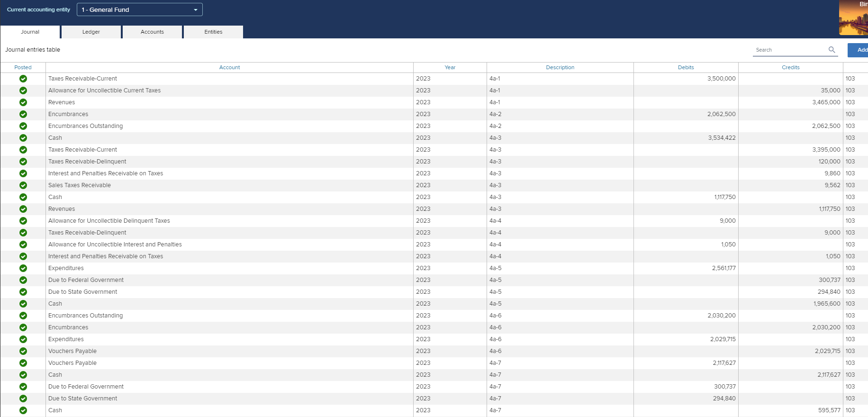This screenshot has width=868, height=417.
Task: Click the 2,029,715 debit for Expenditures
Action: click(x=686, y=339)
